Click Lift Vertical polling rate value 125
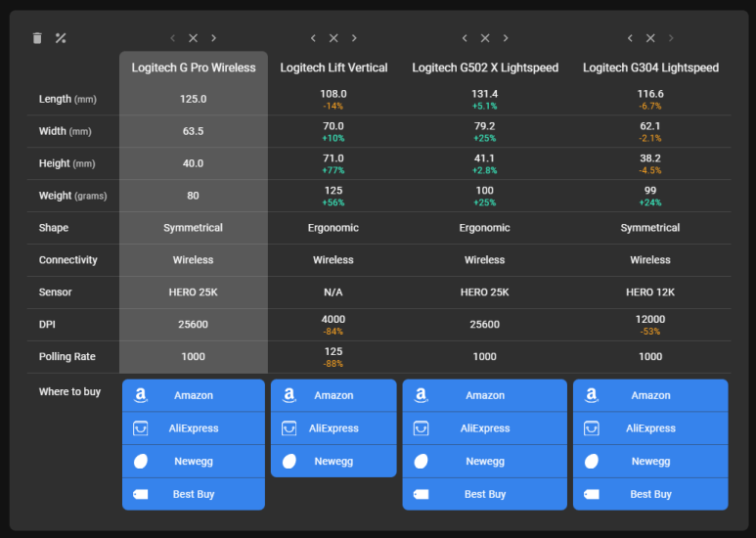Image resolution: width=756 pixels, height=538 pixels. [x=334, y=351]
